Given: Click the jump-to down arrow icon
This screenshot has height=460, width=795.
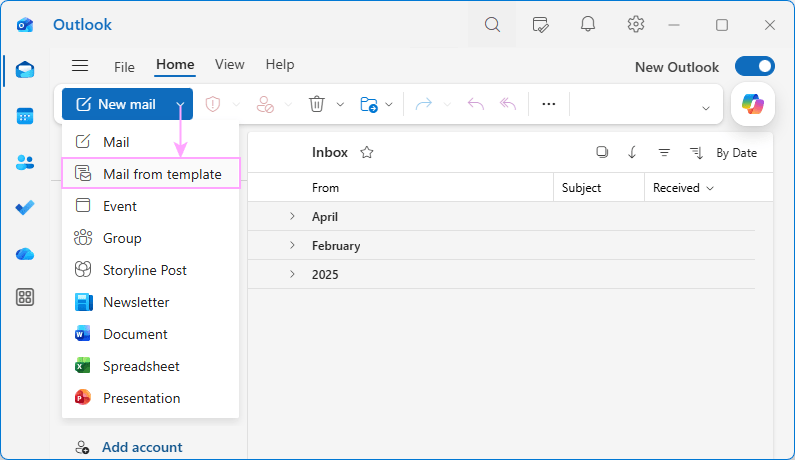Looking at the screenshot, I should 632,152.
